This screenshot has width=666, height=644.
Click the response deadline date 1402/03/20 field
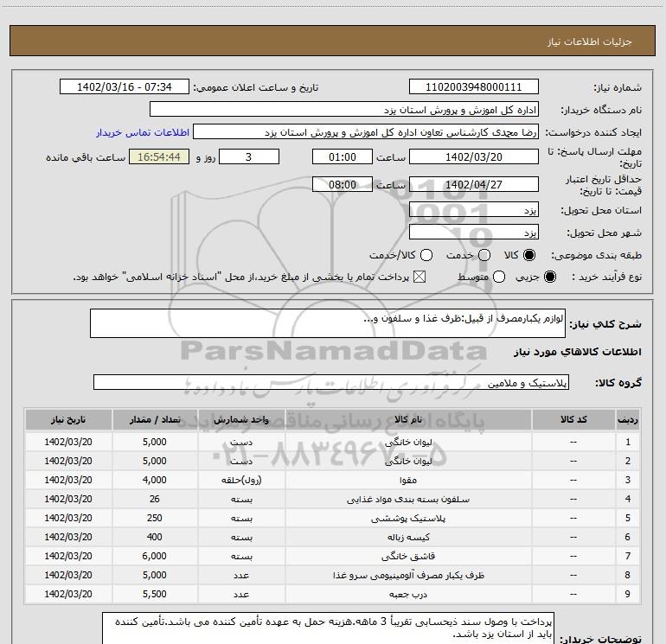pyautogui.click(x=474, y=156)
